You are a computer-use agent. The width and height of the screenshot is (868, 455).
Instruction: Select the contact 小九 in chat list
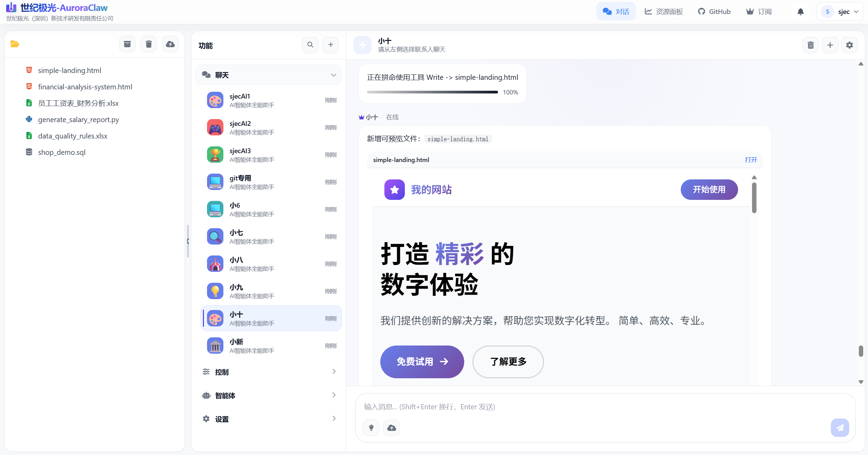[x=269, y=291]
